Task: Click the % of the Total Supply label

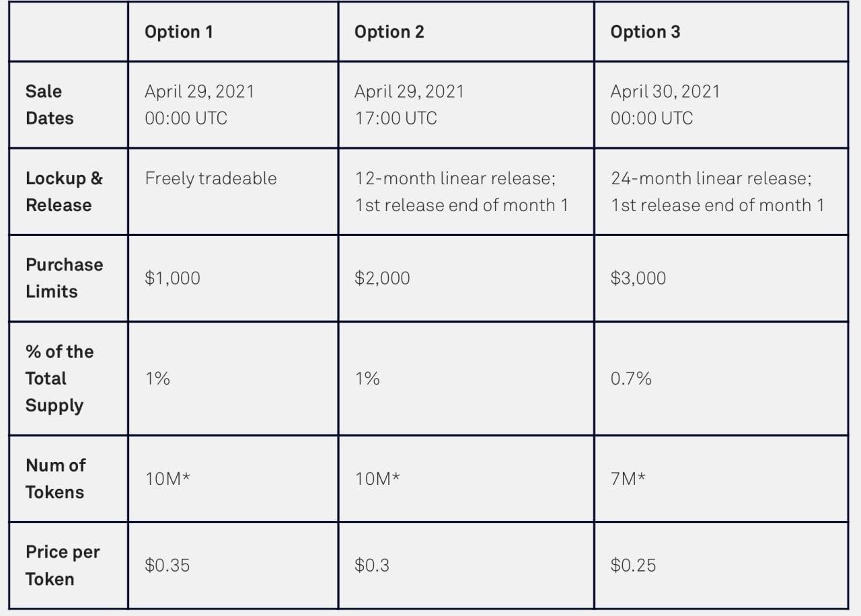Action: click(59, 378)
